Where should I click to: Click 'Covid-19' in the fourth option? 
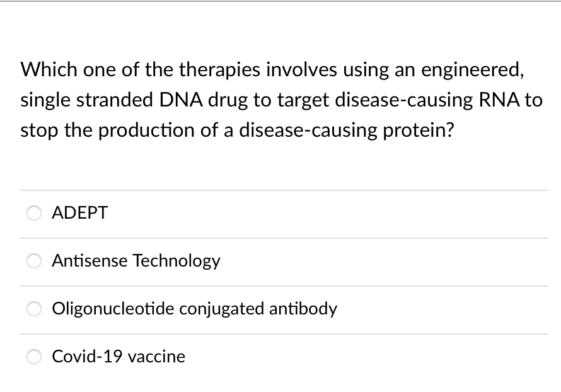click(x=87, y=357)
